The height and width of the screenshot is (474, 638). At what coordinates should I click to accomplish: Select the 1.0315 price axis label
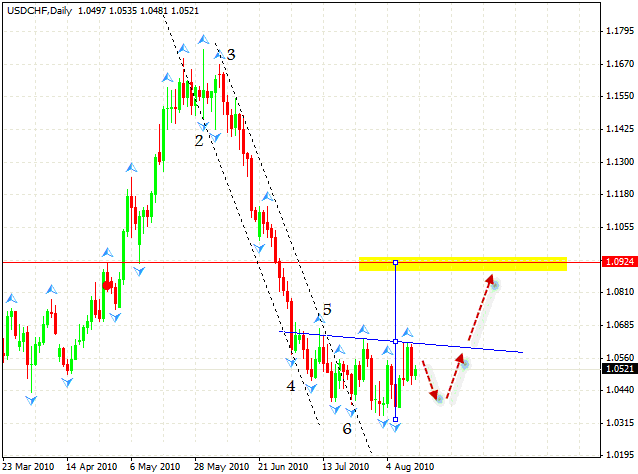(x=620, y=423)
